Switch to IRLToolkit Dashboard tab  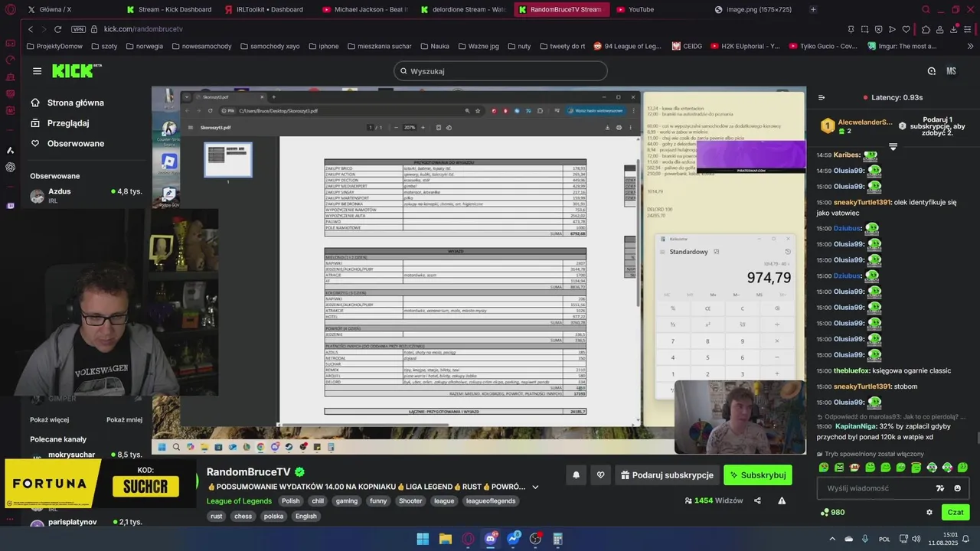click(x=265, y=9)
